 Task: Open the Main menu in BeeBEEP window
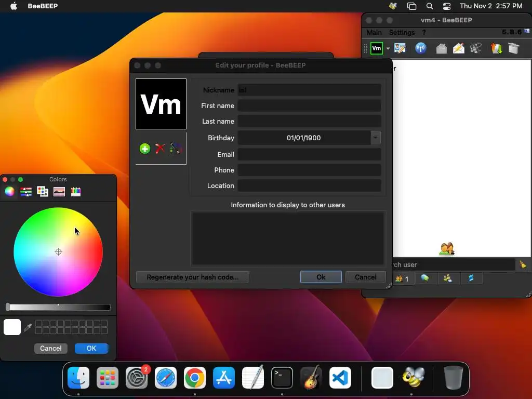click(x=374, y=33)
